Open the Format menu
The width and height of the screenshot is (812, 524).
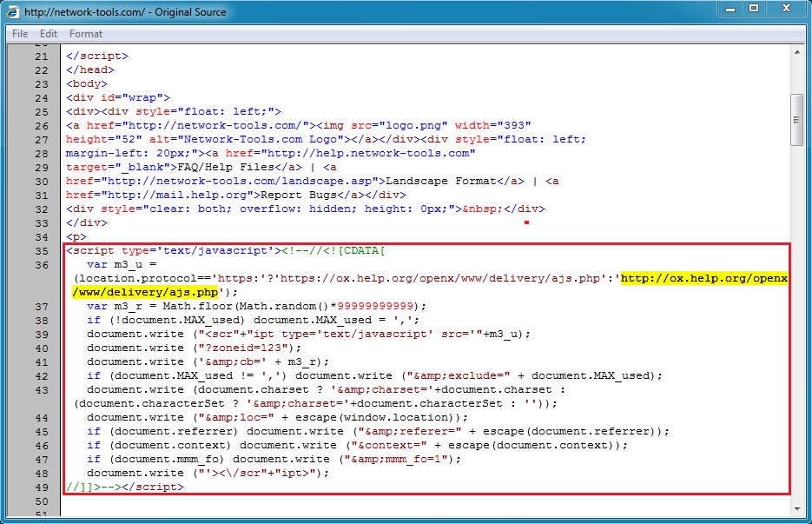(x=85, y=34)
